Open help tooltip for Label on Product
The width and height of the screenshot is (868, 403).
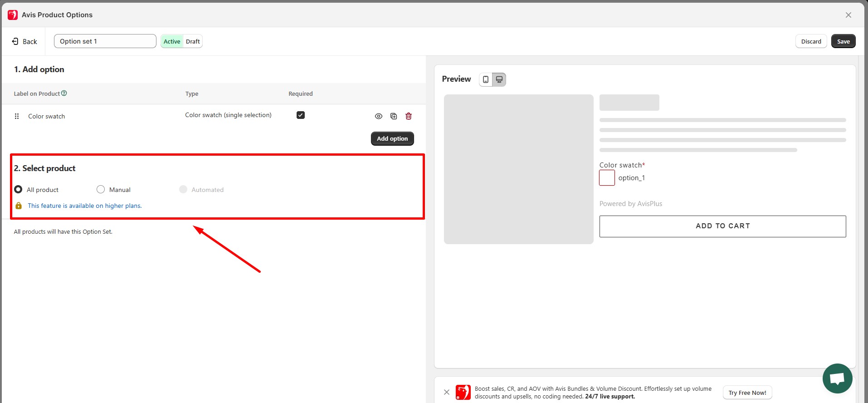coord(64,93)
